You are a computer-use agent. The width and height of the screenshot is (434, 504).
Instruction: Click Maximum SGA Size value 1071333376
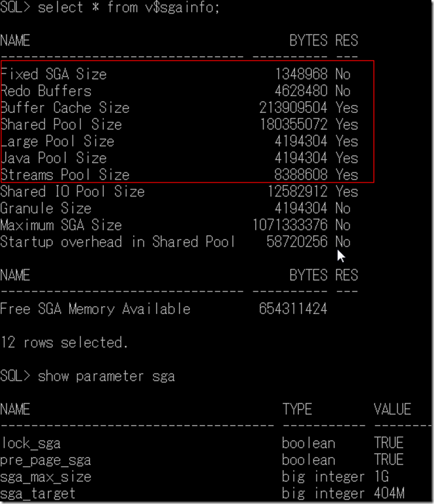[x=289, y=226]
